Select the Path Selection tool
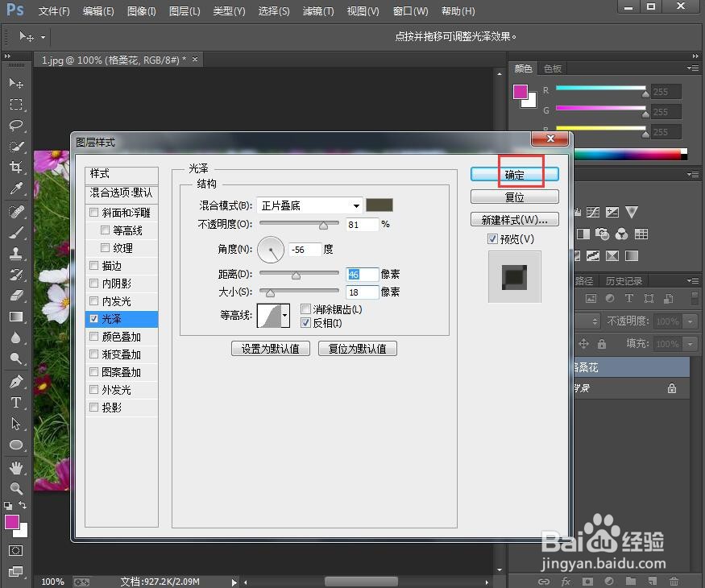705x588 pixels. 16,424
